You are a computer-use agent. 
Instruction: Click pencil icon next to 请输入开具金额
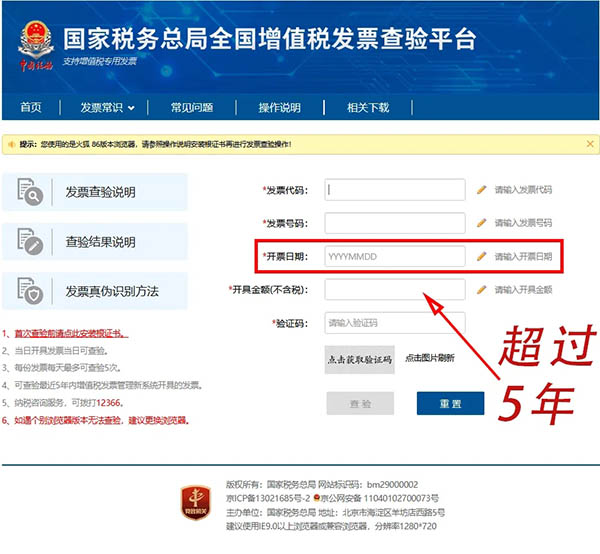(x=481, y=290)
